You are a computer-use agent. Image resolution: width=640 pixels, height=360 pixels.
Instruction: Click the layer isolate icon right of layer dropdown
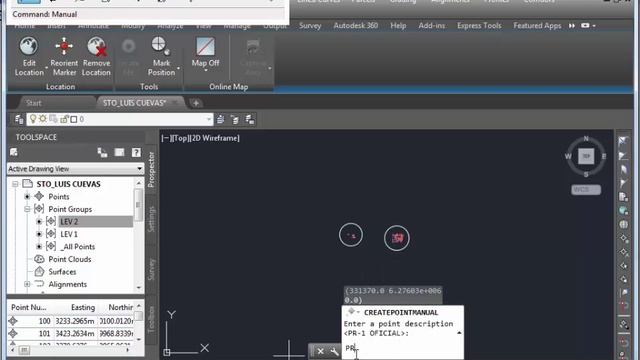(x=250, y=119)
